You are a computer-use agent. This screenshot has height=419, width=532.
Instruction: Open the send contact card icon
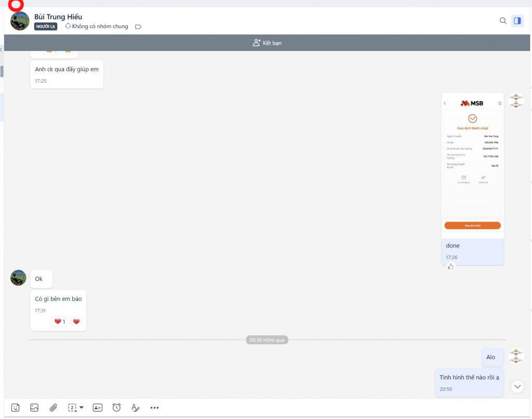(x=98, y=408)
